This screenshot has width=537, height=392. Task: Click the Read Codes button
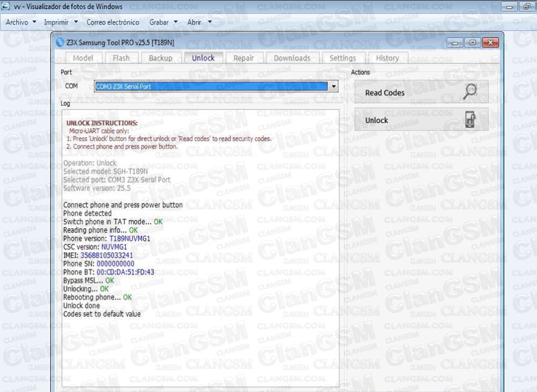pos(421,92)
